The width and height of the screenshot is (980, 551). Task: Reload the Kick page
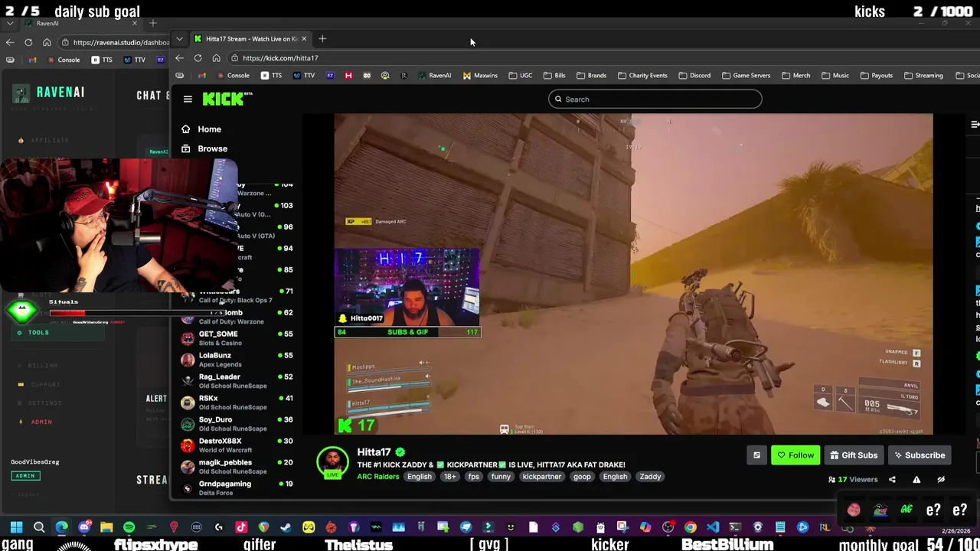(x=198, y=58)
